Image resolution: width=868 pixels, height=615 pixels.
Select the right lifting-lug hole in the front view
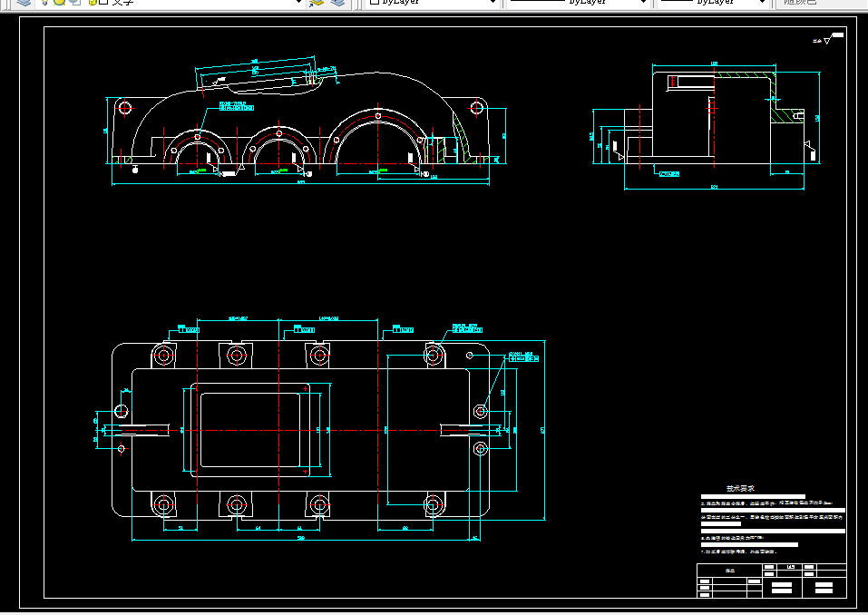[476, 107]
